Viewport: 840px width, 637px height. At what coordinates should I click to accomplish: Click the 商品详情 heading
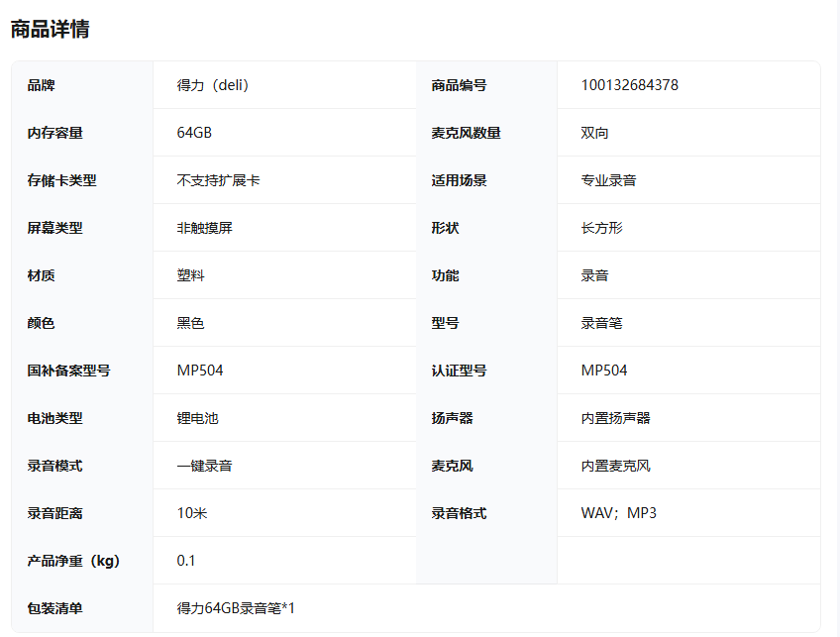(50, 30)
